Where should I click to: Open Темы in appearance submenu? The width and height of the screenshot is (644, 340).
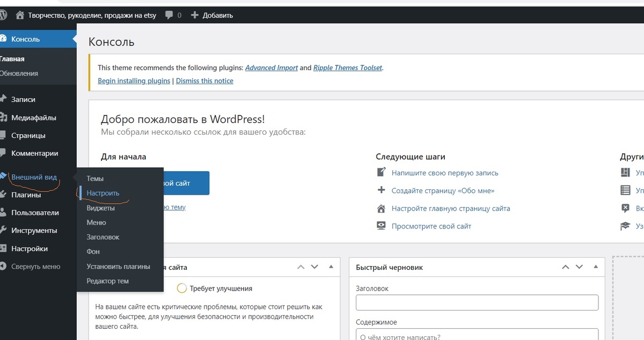coord(95,178)
